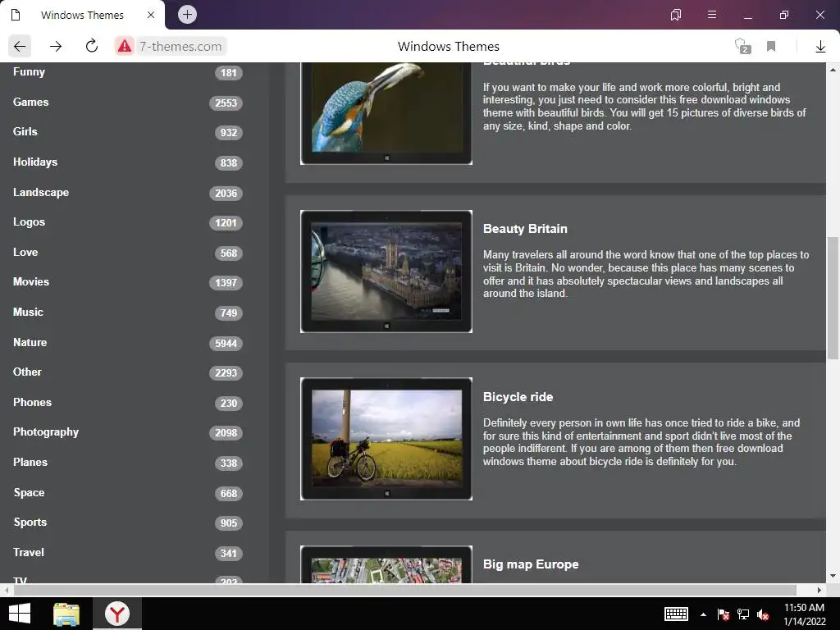
Task: Open the Games category
Action: 30,102
